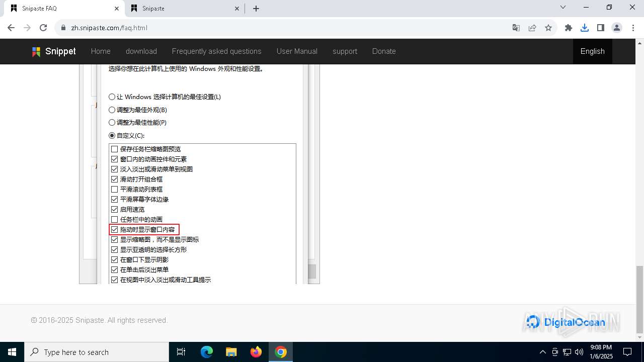Open the Windows Start menu

tap(12, 352)
